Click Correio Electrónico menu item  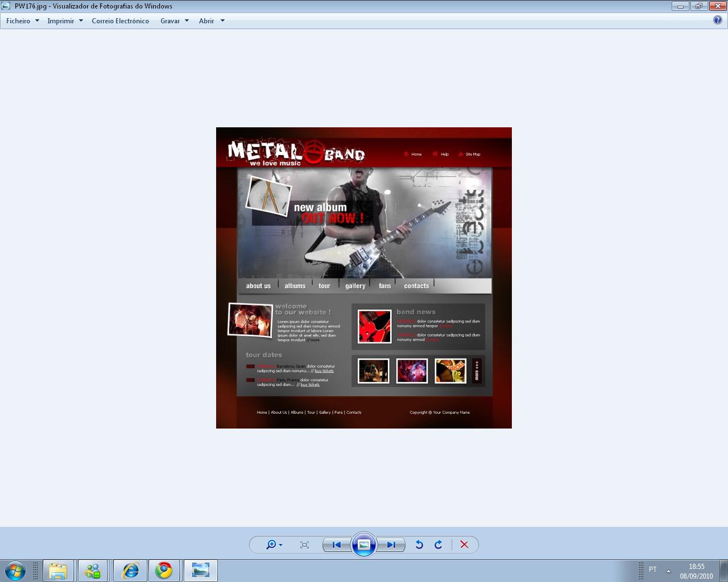pyautogui.click(x=120, y=21)
